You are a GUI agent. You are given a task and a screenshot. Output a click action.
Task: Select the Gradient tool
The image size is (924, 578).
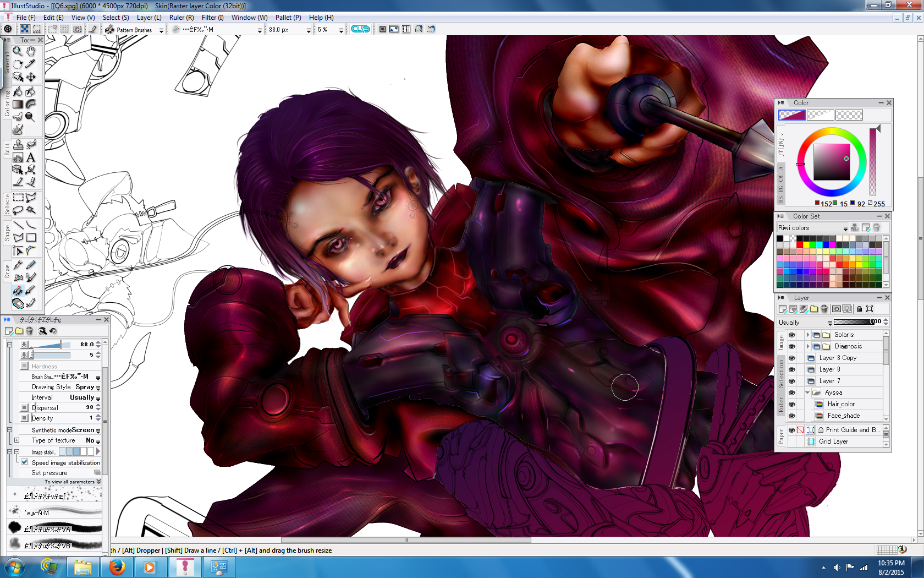(x=18, y=104)
